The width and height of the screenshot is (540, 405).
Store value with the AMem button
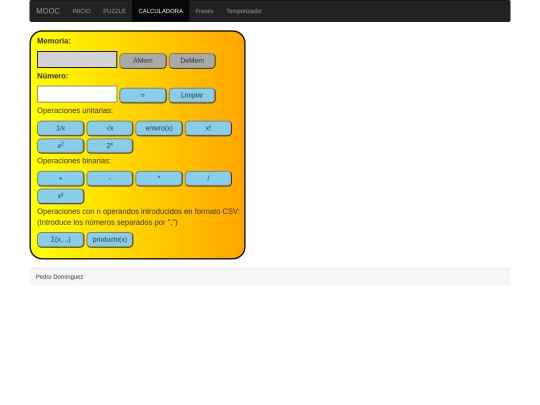[143, 61]
